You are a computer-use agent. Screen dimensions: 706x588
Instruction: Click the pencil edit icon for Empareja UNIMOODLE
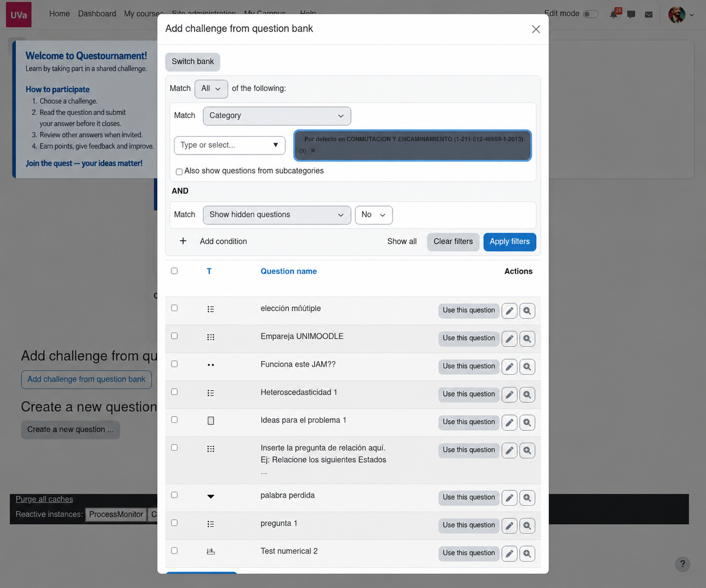click(509, 338)
